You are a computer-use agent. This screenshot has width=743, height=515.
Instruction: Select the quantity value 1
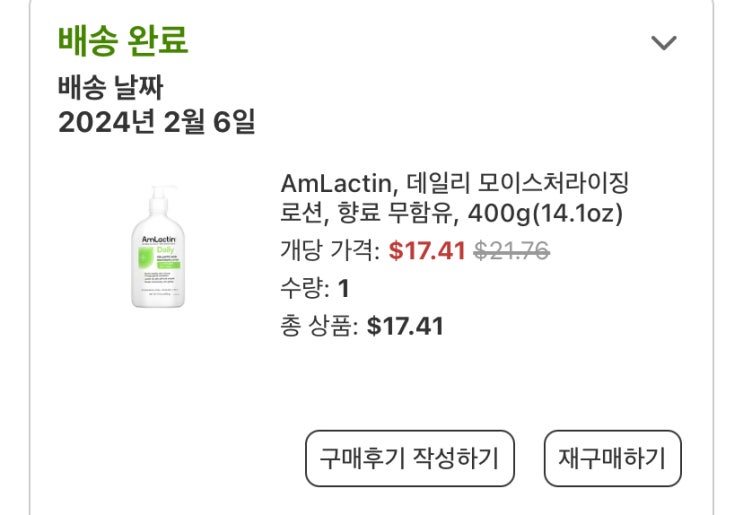344,289
